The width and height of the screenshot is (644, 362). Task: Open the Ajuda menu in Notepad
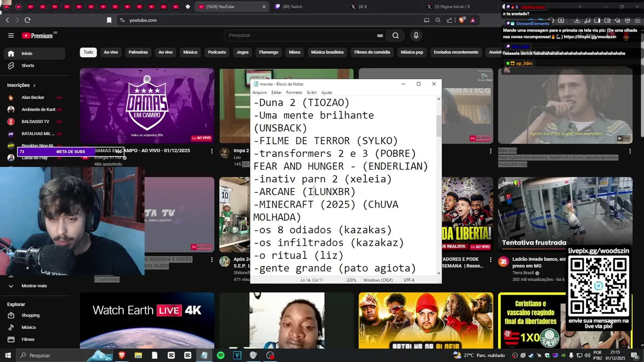tap(327, 93)
